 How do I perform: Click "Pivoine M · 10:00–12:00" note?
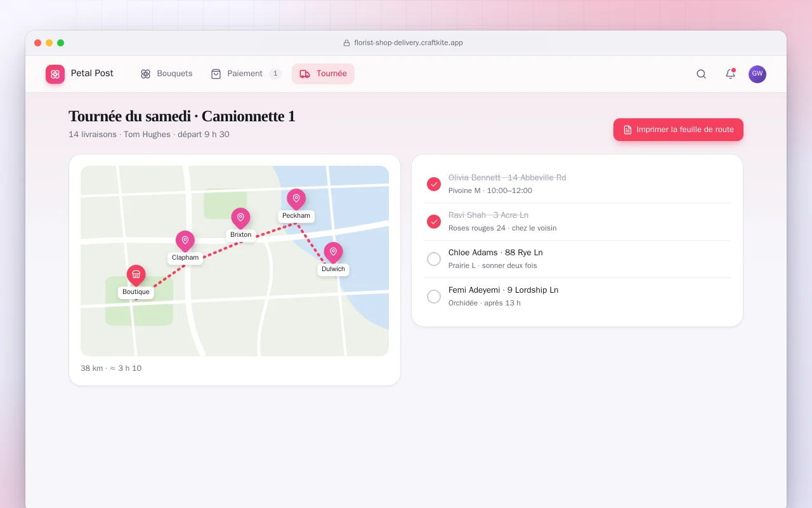[x=490, y=190]
